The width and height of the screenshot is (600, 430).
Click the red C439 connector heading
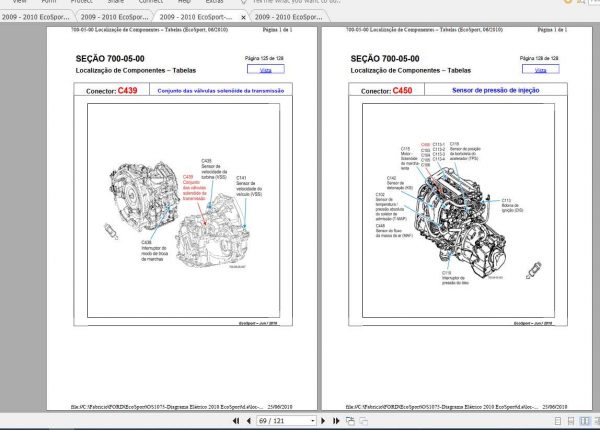pyautogui.click(x=127, y=90)
